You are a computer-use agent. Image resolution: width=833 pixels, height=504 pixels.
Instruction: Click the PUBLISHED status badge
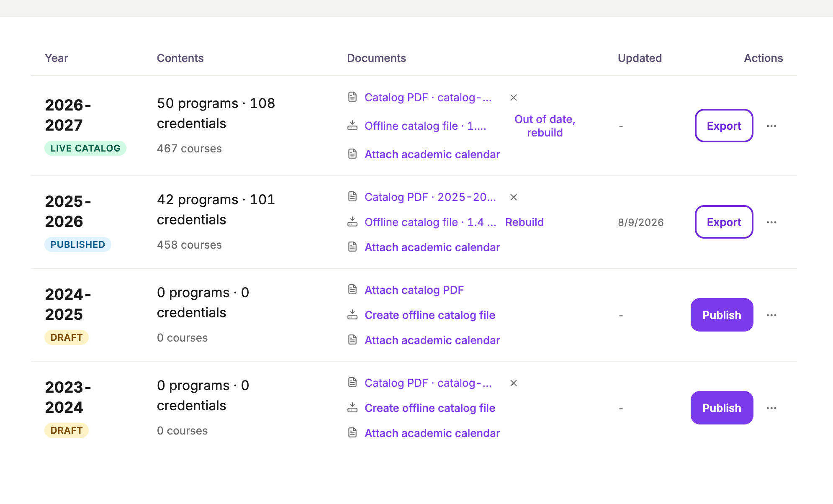pyautogui.click(x=78, y=244)
